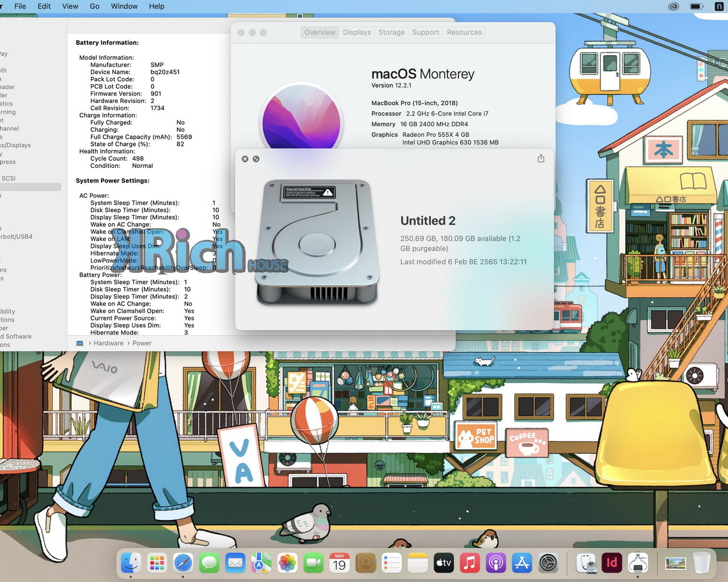This screenshot has height=582, width=728.
Task: Open the View menu
Action: pyautogui.click(x=70, y=6)
